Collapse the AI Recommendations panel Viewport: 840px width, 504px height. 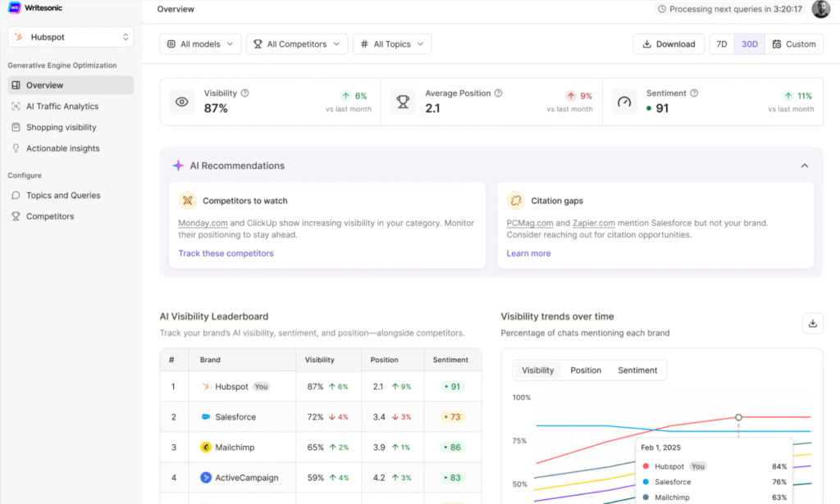coord(804,166)
